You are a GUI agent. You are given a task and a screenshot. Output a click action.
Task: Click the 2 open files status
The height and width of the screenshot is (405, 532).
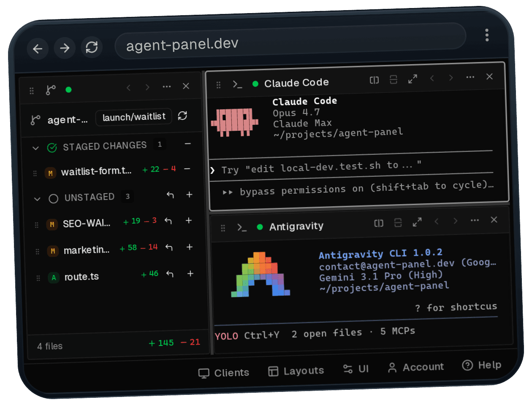coord(327,333)
